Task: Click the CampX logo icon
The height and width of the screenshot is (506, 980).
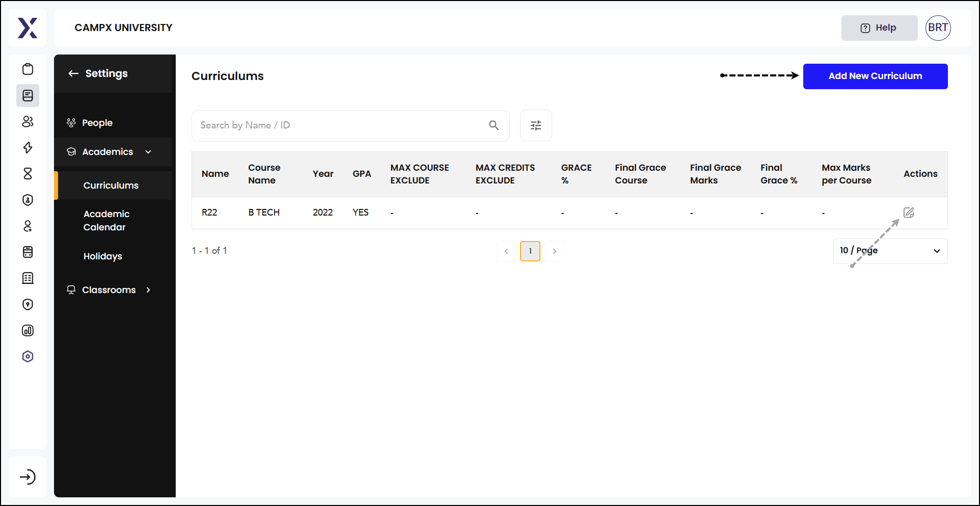Action: click(28, 28)
